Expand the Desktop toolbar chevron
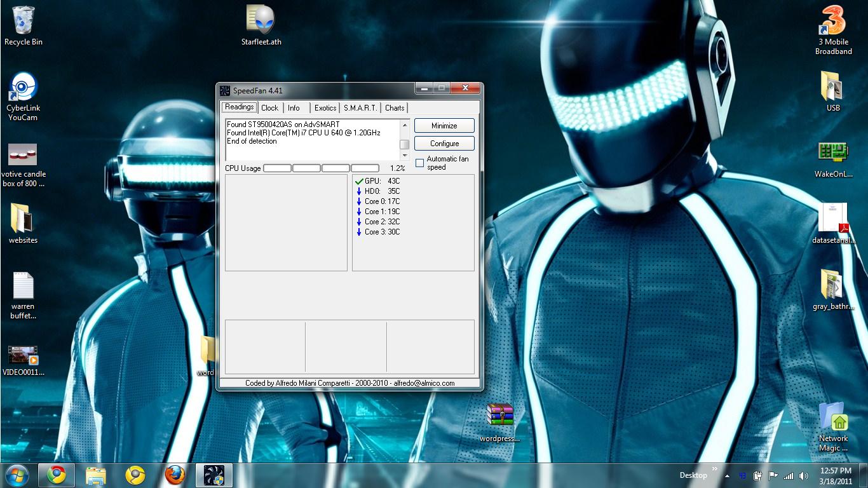 tap(714, 469)
